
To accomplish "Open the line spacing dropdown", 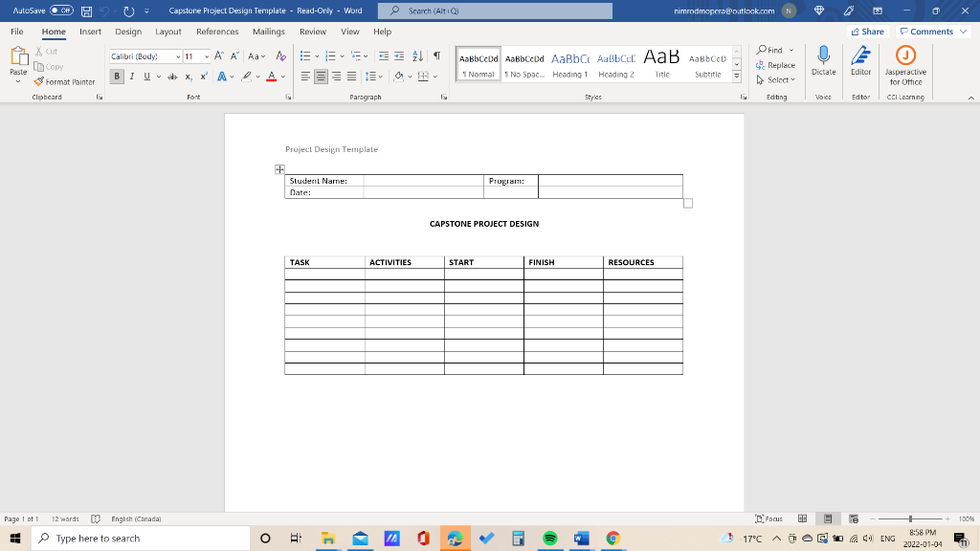I will (x=373, y=76).
